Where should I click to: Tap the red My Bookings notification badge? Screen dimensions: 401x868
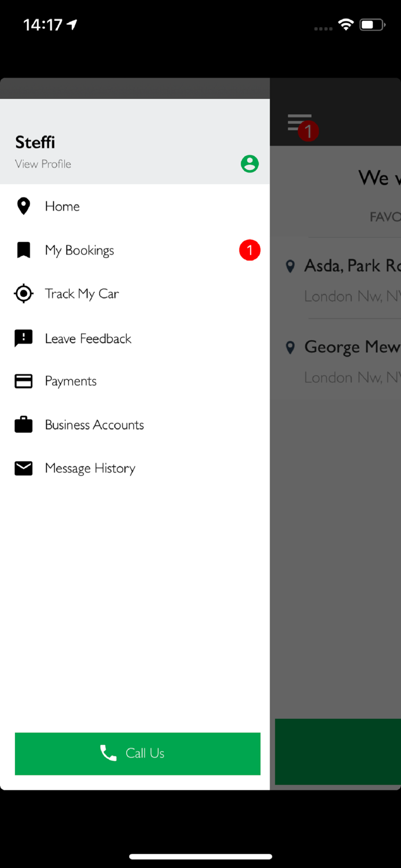pyautogui.click(x=249, y=250)
